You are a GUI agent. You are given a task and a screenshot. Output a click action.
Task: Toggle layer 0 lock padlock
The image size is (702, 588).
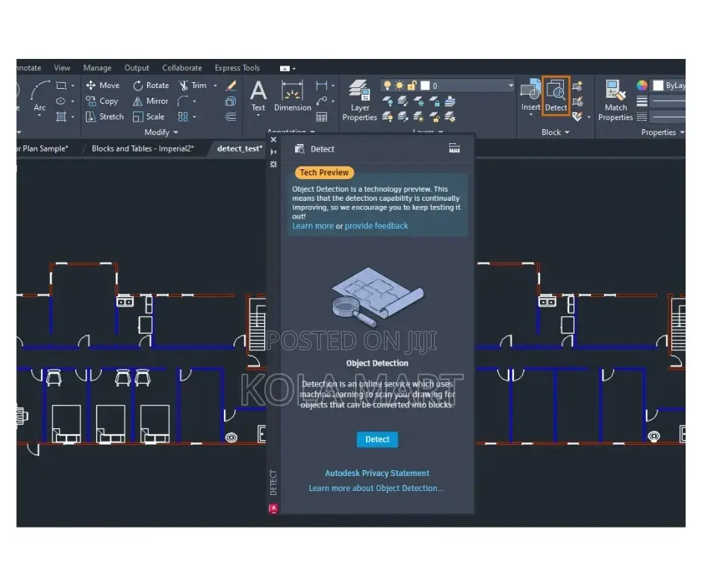pyautogui.click(x=412, y=85)
